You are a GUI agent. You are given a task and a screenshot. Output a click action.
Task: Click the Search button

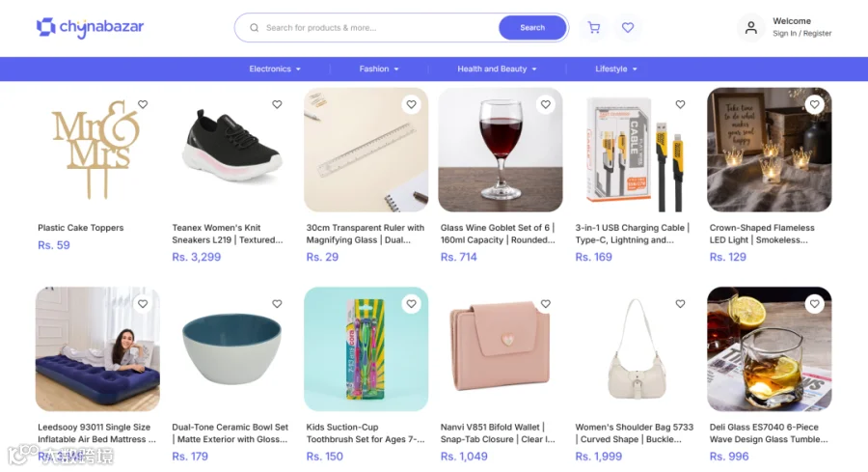click(x=532, y=28)
